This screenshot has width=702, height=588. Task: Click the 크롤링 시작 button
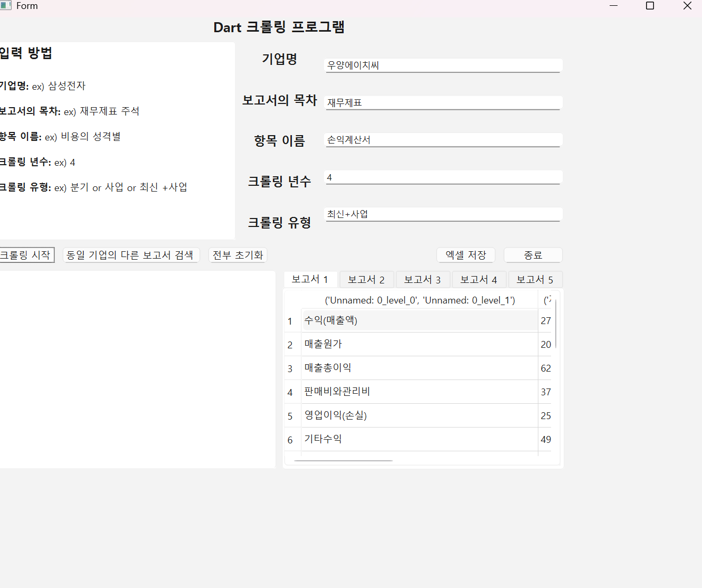tap(26, 255)
